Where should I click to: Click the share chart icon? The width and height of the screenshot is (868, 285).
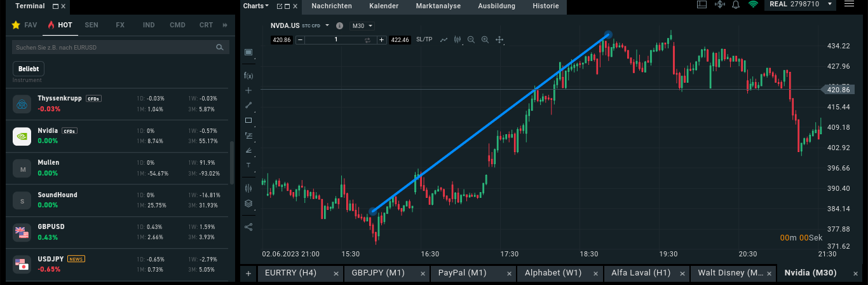(x=248, y=226)
